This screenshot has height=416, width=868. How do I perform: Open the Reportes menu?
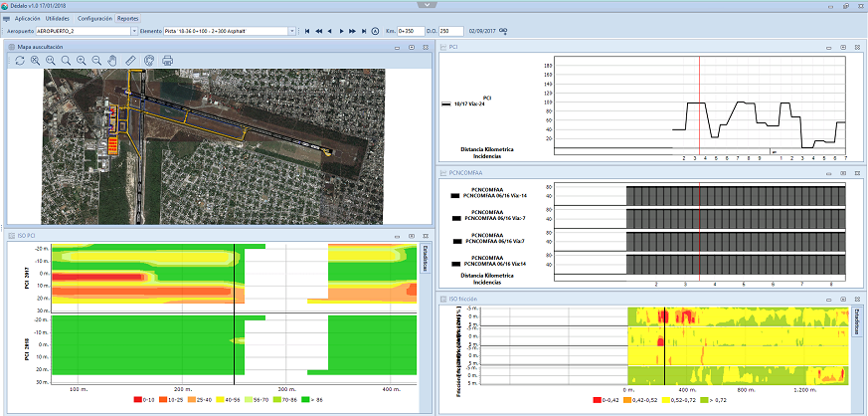click(x=128, y=18)
